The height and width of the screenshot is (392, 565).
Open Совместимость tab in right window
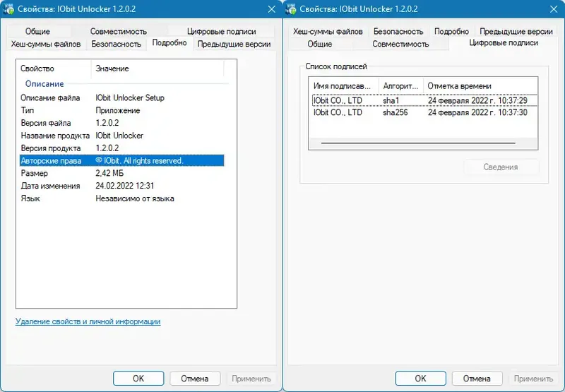click(400, 44)
